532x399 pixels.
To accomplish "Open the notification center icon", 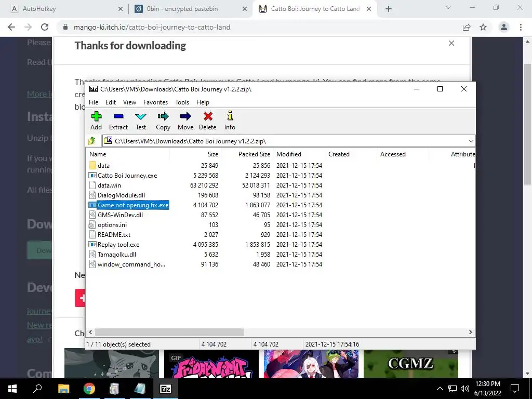I will point(515,389).
